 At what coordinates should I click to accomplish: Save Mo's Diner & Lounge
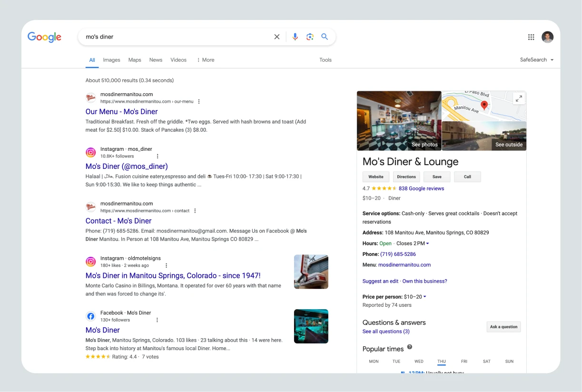click(437, 176)
